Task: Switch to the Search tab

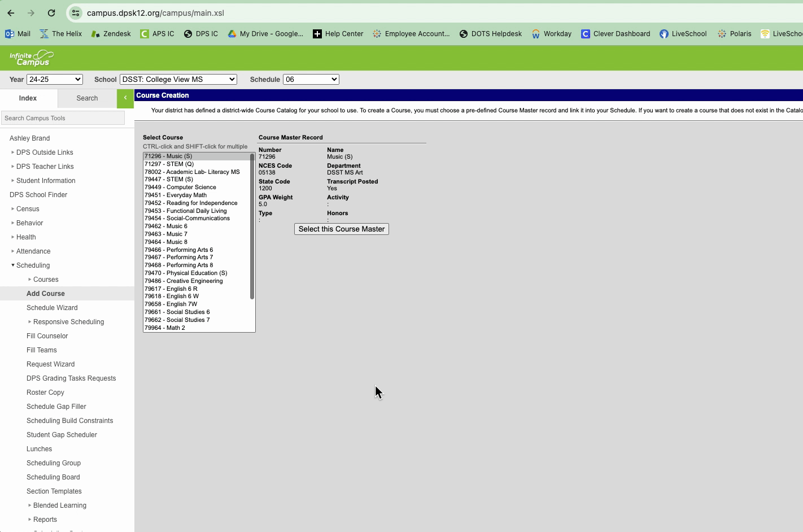Action: (x=87, y=98)
